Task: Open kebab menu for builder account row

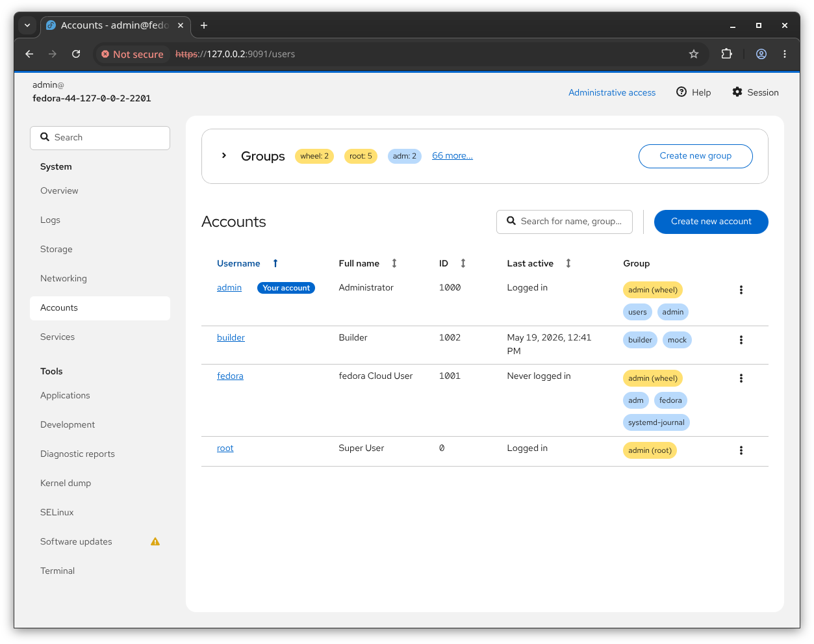Action: pyautogui.click(x=741, y=340)
